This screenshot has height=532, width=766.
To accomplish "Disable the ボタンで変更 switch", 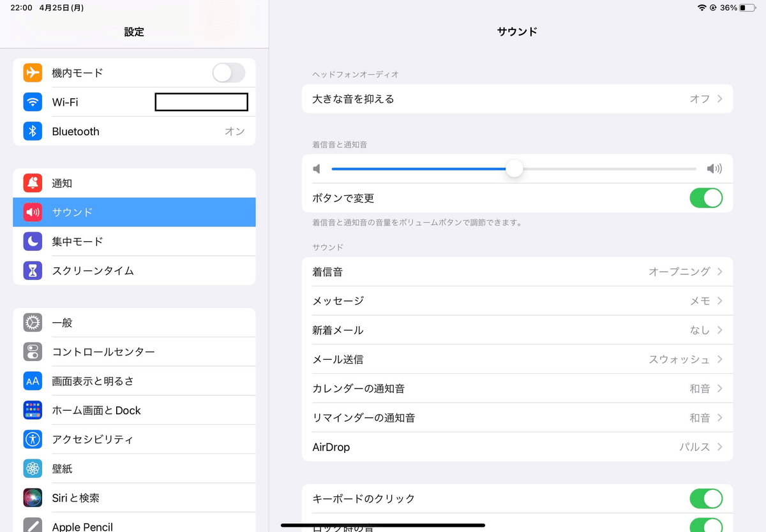I will [706, 198].
